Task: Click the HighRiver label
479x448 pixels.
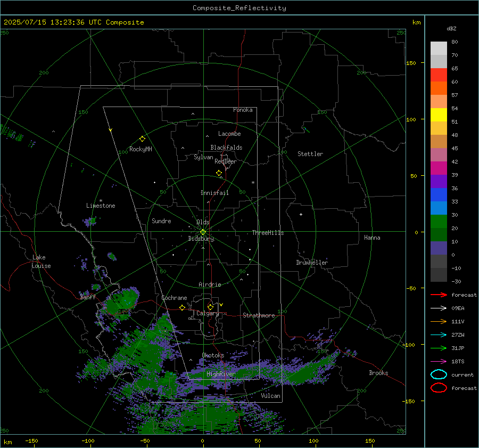Action: [x=220, y=374]
